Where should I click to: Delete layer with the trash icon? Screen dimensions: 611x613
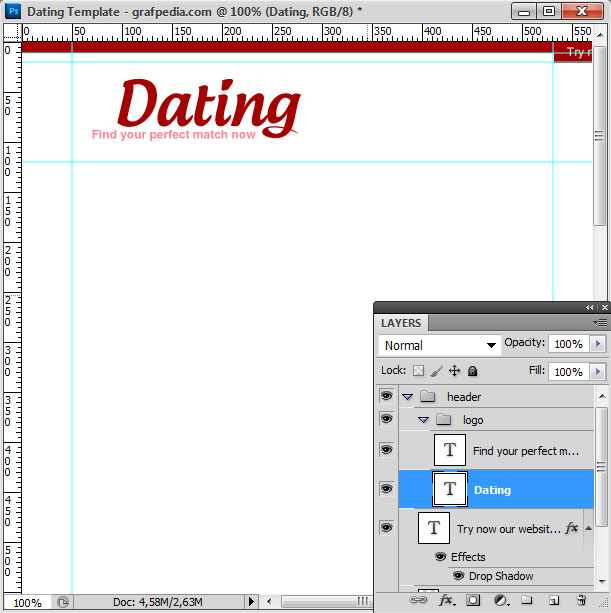[581, 600]
